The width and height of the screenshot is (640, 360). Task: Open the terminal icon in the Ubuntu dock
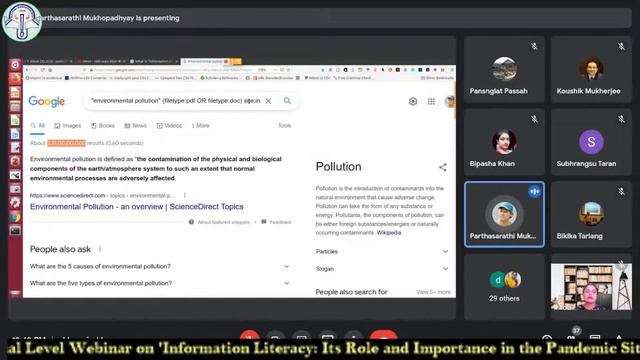pyautogui.click(x=15, y=231)
